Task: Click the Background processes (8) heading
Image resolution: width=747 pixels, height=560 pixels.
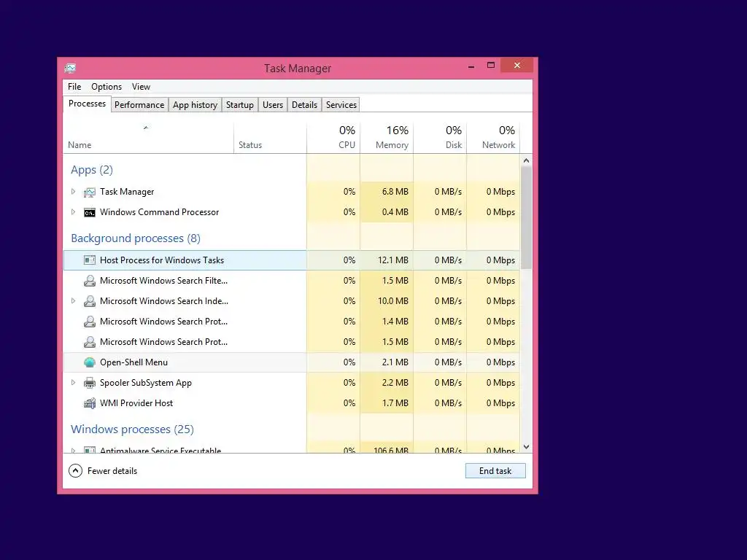Action: (x=136, y=238)
